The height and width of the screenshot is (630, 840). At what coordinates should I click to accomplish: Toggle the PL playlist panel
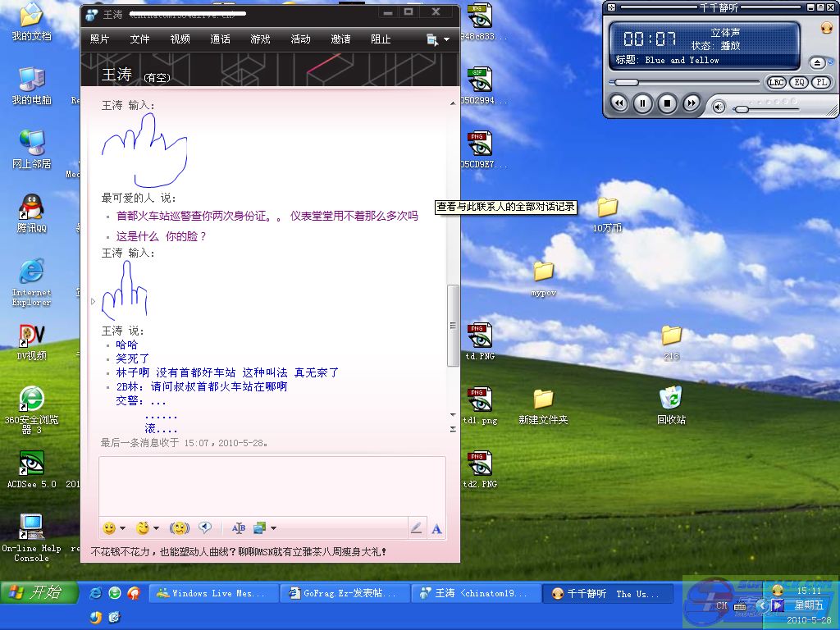pyautogui.click(x=819, y=83)
